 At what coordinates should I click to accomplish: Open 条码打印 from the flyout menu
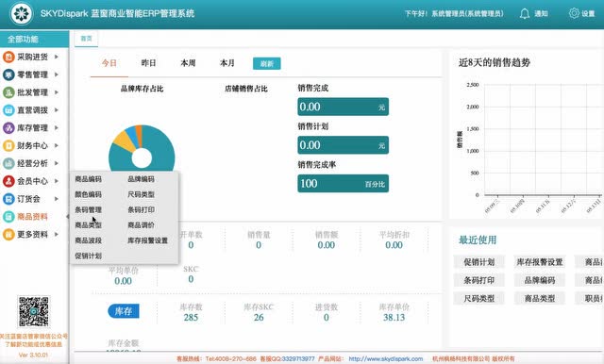pos(141,209)
